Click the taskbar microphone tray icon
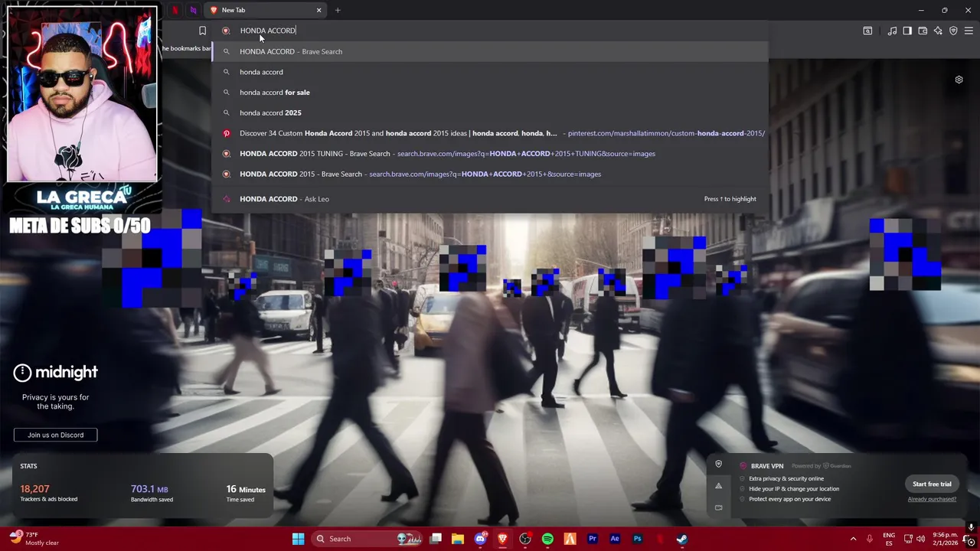Viewport: 980px width, 551px height. [870, 539]
